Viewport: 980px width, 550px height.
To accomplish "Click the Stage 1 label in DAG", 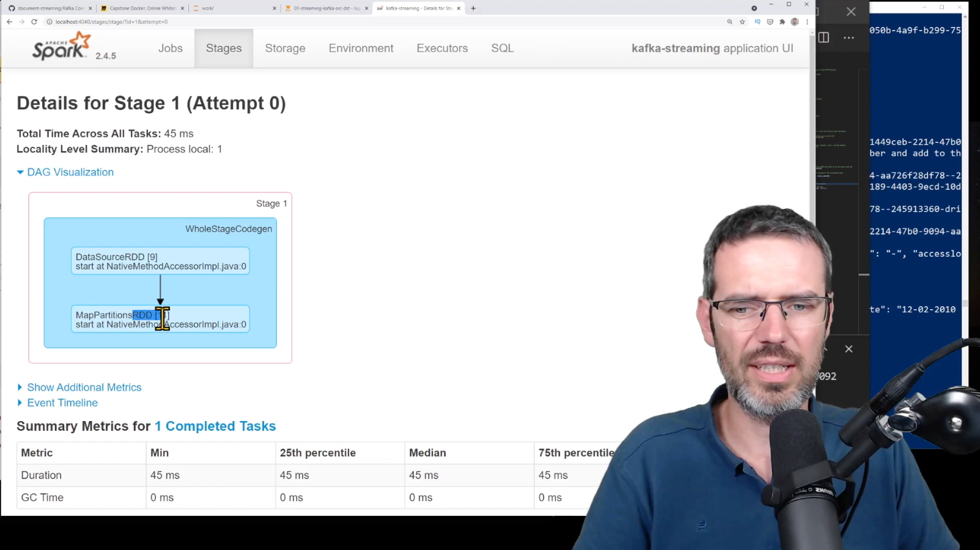I will pos(271,204).
